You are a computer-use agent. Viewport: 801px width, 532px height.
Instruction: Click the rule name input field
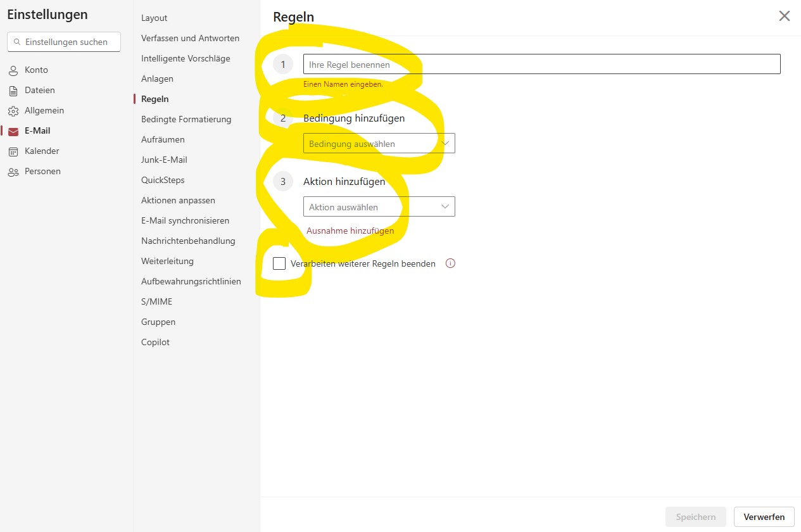541,65
